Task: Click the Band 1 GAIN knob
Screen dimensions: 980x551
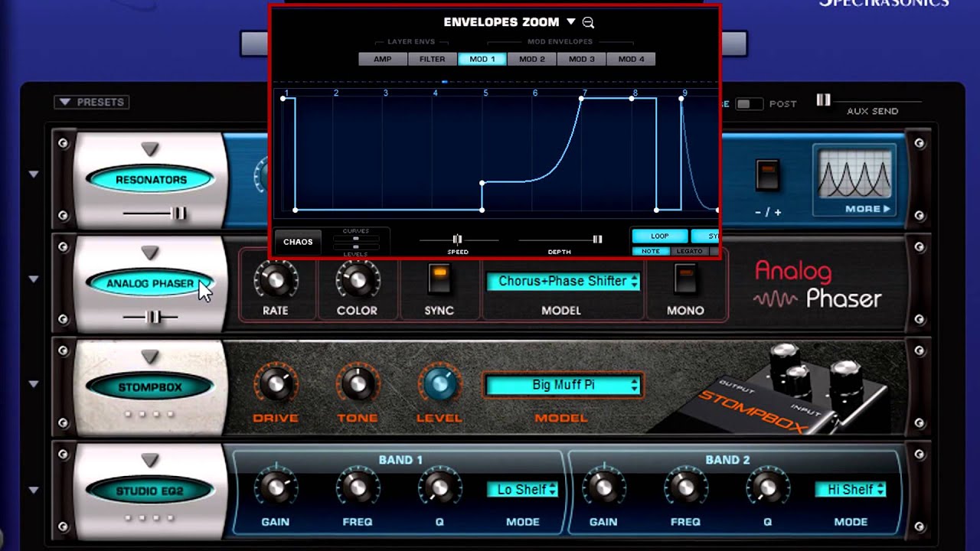Action: coord(276,488)
